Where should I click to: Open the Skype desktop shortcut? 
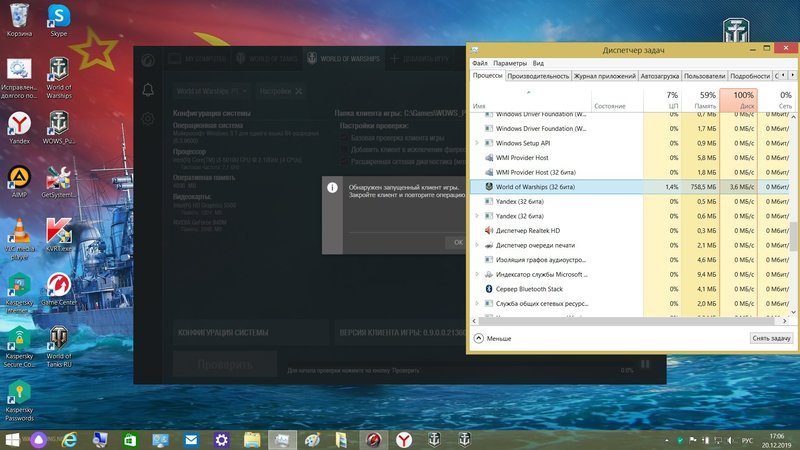pyautogui.click(x=59, y=18)
